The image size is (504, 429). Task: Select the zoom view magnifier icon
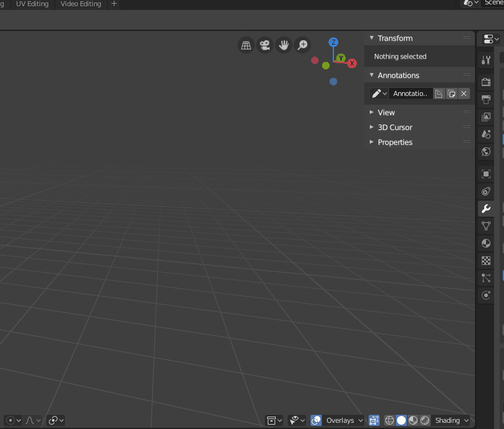[x=302, y=45]
